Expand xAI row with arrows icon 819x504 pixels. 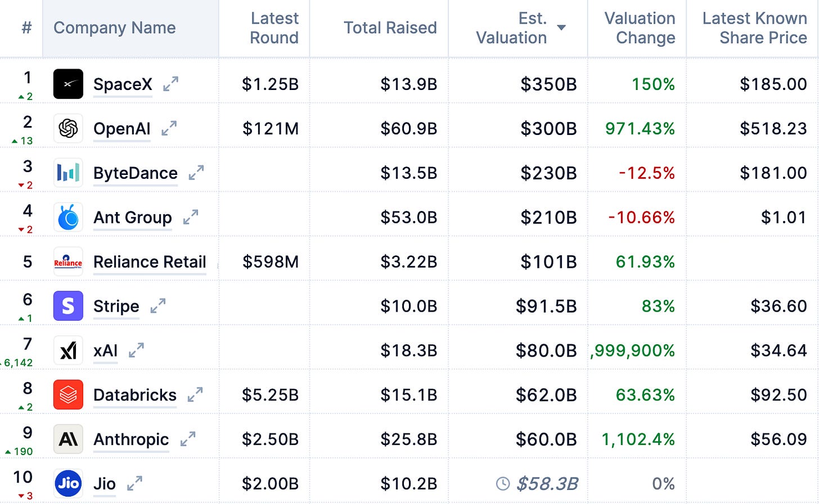pos(136,351)
